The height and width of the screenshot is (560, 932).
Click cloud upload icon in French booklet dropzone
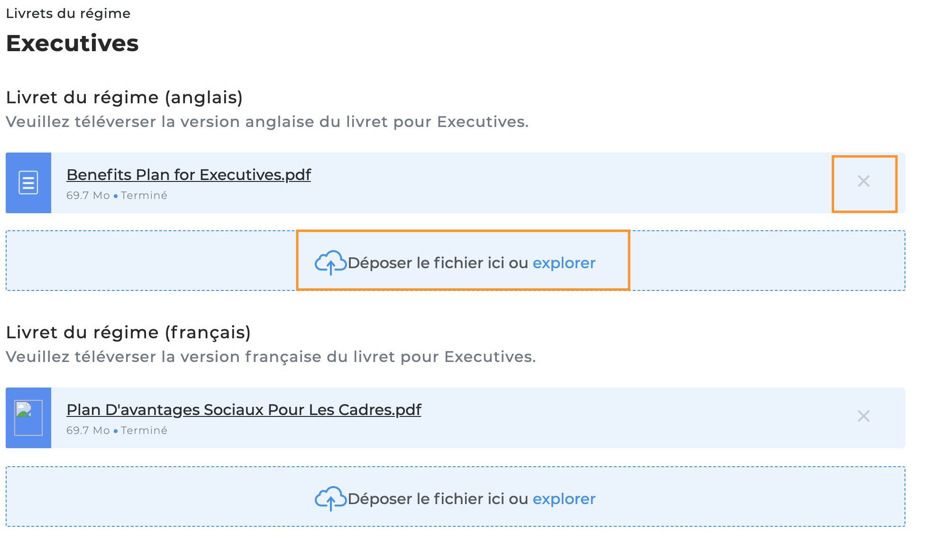[331, 498]
